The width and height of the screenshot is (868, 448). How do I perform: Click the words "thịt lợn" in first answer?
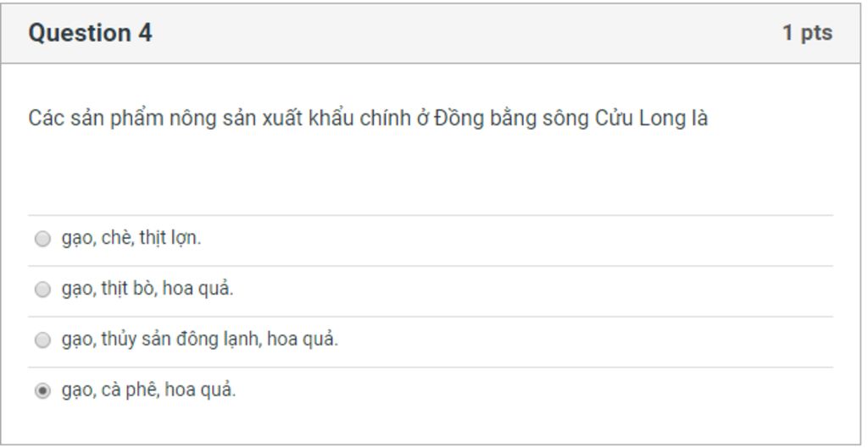[170, 238]
